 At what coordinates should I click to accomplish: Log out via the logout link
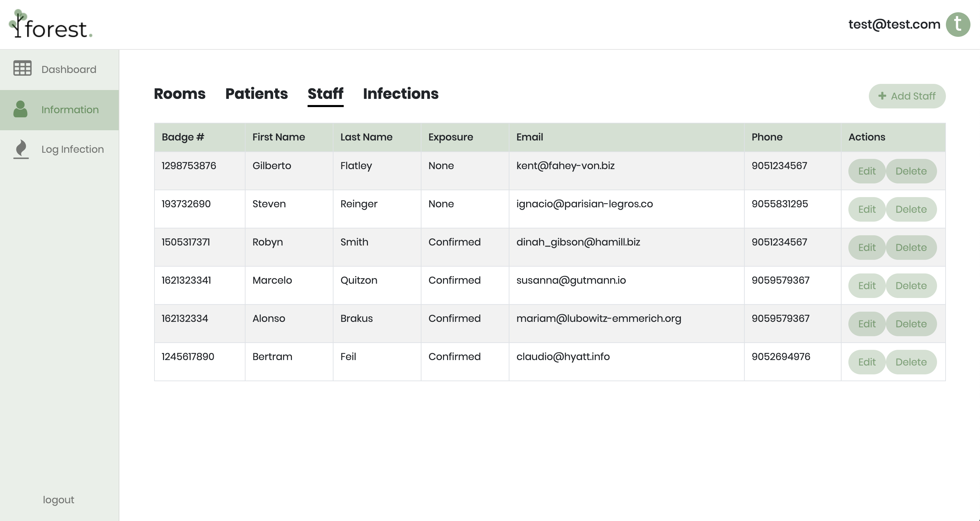(58, 500)
